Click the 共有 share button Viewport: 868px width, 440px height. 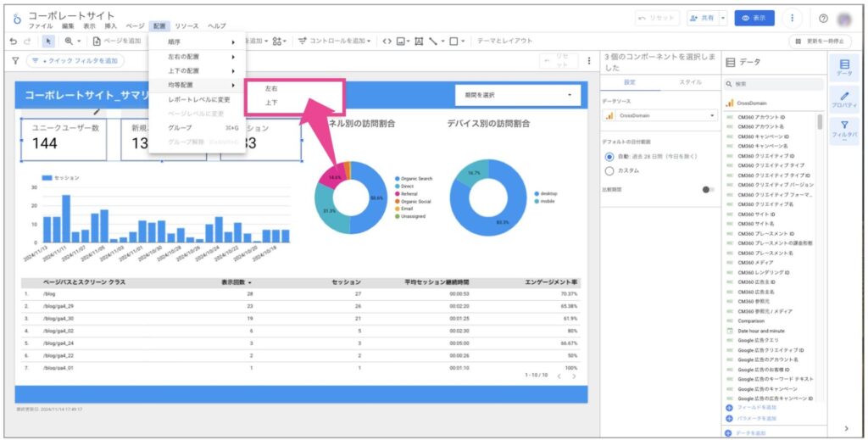pos(703,19)
